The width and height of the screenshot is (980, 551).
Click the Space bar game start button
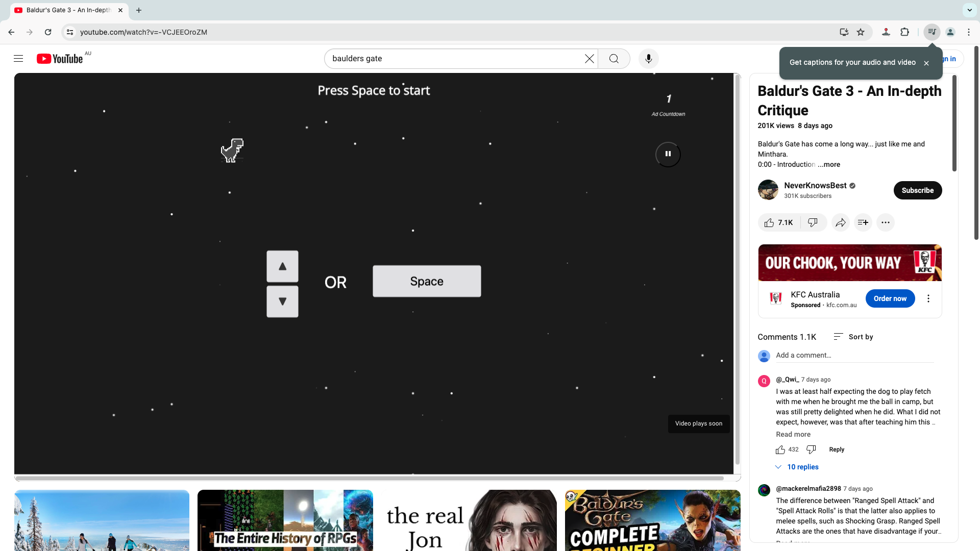coord(427,281)
